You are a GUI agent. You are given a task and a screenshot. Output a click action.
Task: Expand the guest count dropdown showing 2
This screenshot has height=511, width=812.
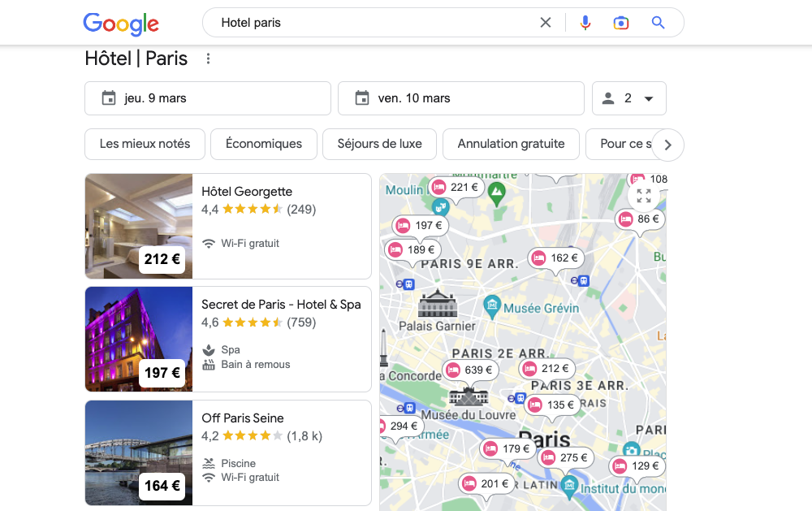[x=628, y=98]
